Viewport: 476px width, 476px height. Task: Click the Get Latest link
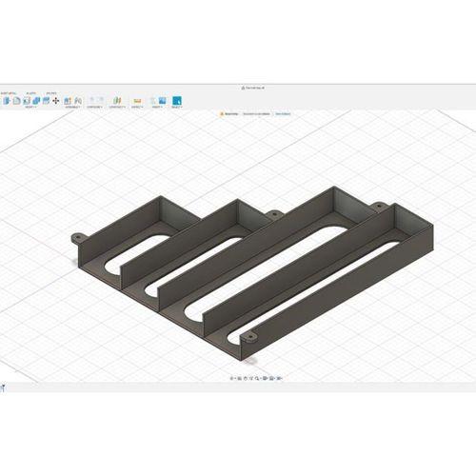(283, 113)
